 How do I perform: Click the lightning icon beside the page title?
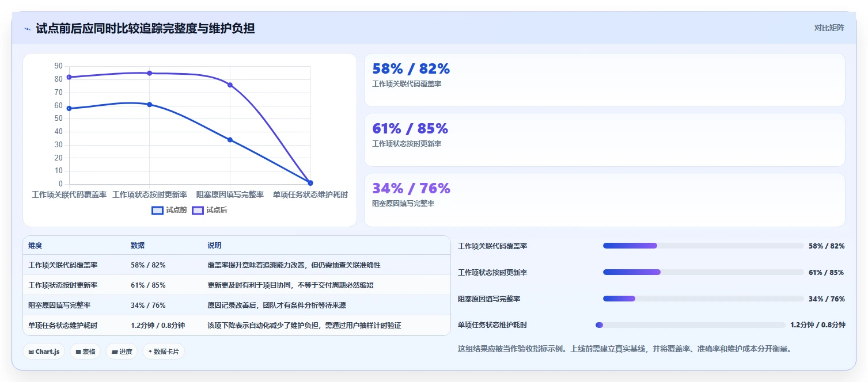(x=28, y=29)
